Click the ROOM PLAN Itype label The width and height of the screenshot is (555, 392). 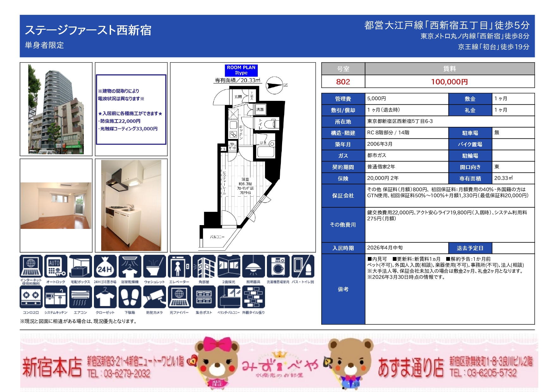(x=241, y=70)
